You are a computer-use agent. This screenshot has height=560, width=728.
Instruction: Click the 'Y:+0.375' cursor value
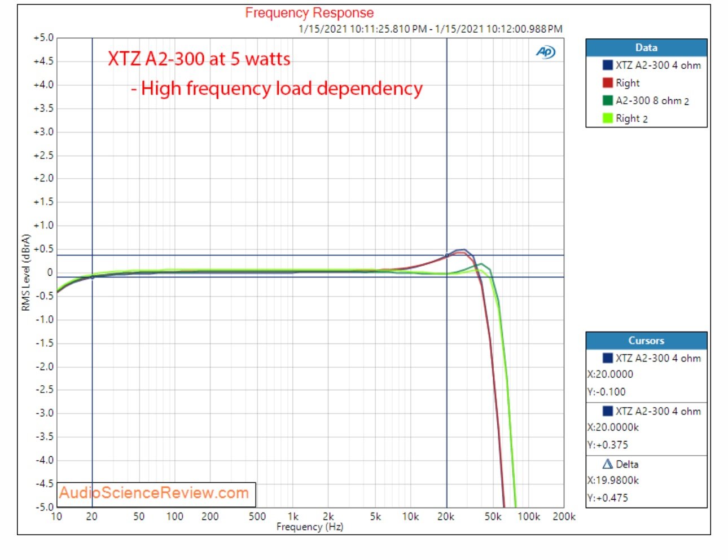tap(608, 444)
